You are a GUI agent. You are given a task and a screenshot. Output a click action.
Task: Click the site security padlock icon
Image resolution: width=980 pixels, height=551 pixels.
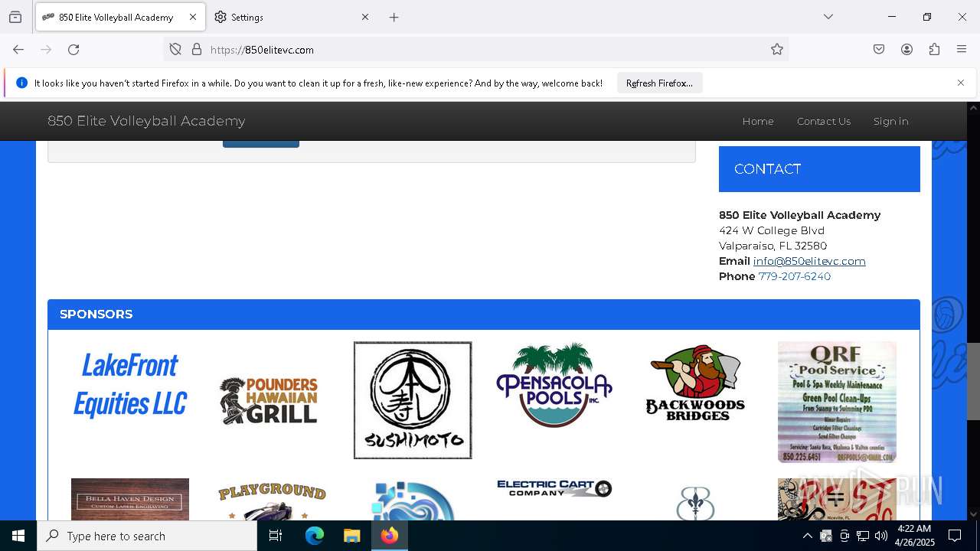tap(197, 50)
